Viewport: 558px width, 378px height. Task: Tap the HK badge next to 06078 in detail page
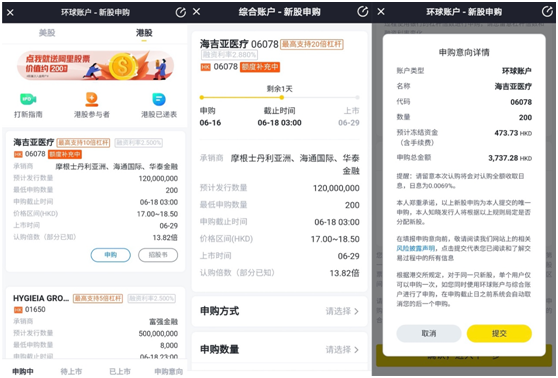click(x=206, y=67)
